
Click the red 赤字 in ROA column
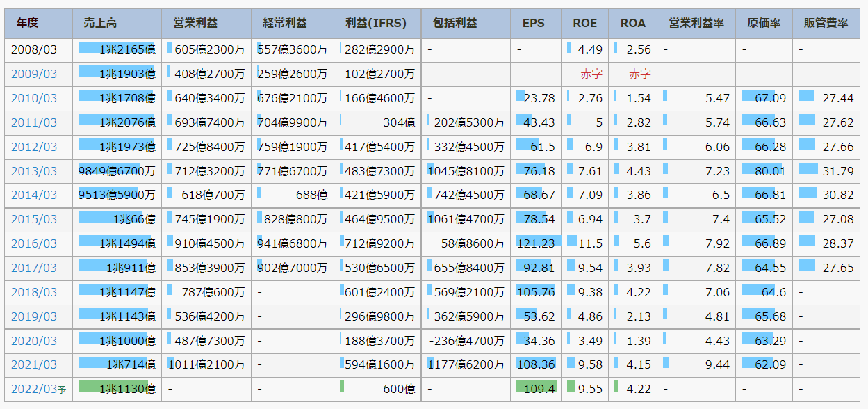click(640, 74)
